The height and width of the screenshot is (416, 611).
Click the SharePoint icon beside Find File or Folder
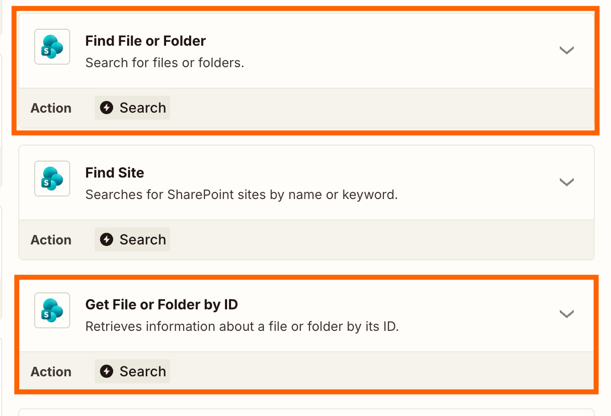coord(52,47)
